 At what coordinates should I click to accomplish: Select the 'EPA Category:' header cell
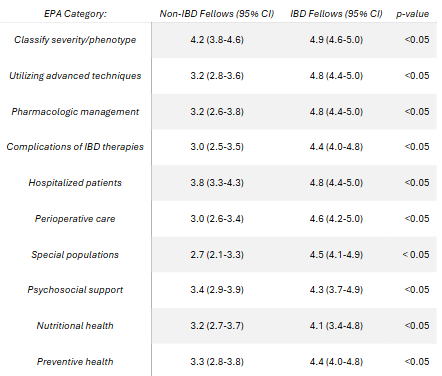pyautogui.click(x=75, y=14)
